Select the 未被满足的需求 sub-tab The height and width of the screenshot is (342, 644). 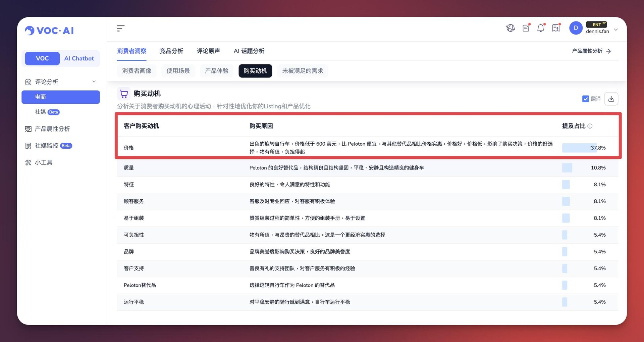pyautogui.click(x=303, y=71)
